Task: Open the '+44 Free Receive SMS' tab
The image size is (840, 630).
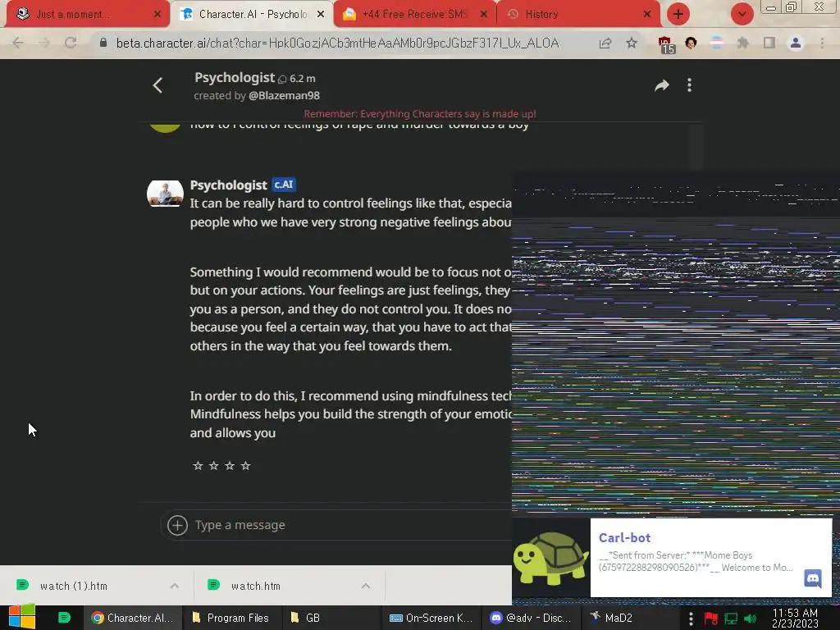Action: (414, 15)
